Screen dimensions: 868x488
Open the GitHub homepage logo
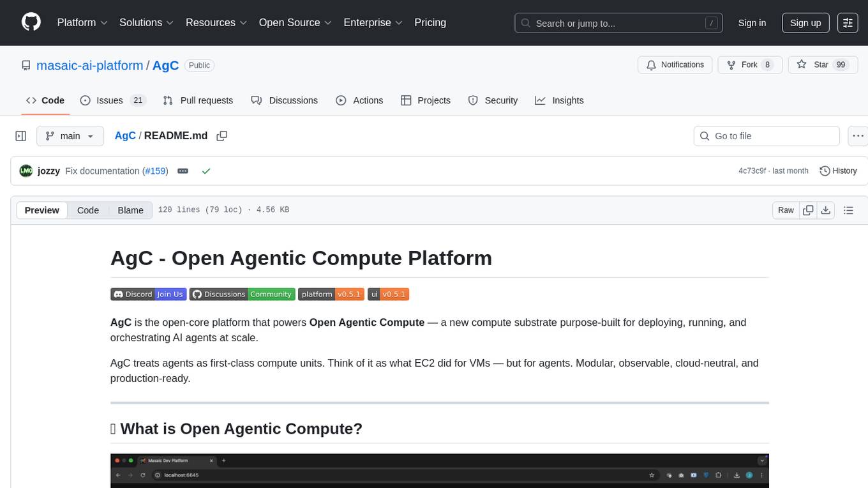pyautogui.click(x=31, y=22)
